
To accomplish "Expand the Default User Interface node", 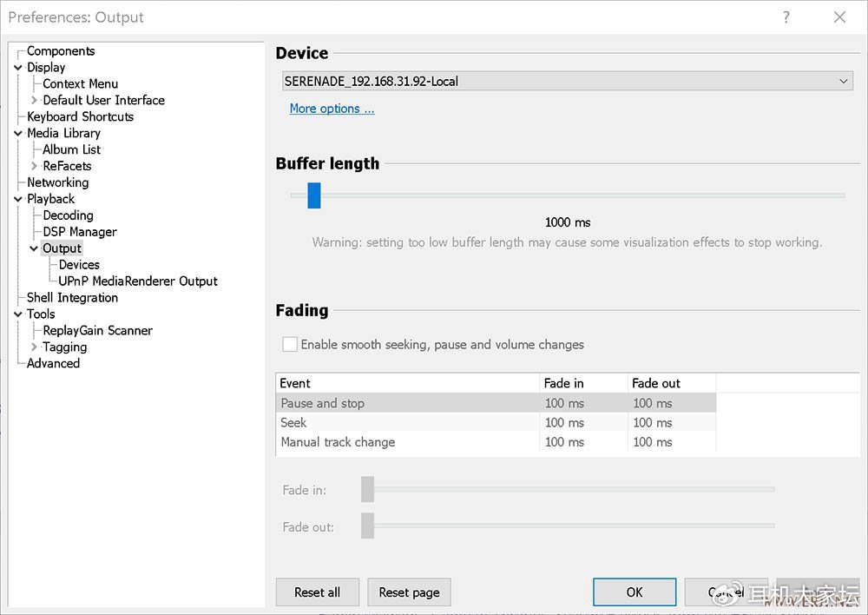I will click(x=34, y=101).
